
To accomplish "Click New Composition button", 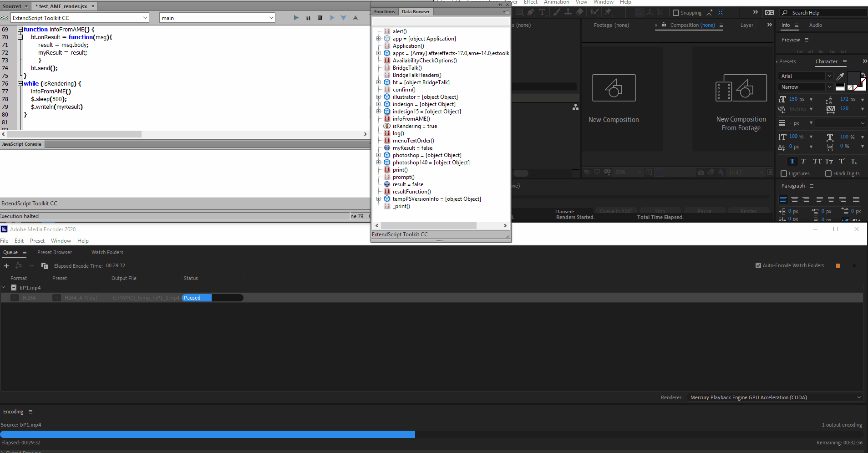I will pos(614,98).
